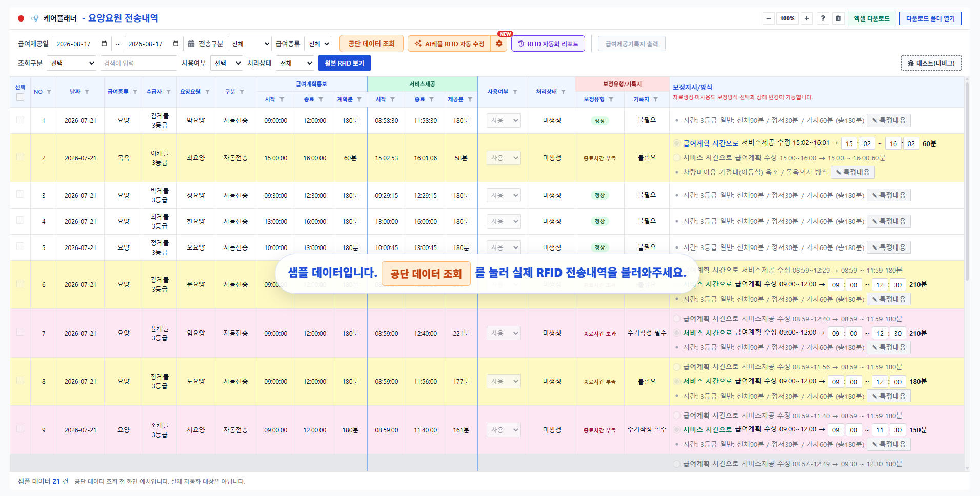Click row 7 수기작성 필수 cell

[x=647, y=333]
